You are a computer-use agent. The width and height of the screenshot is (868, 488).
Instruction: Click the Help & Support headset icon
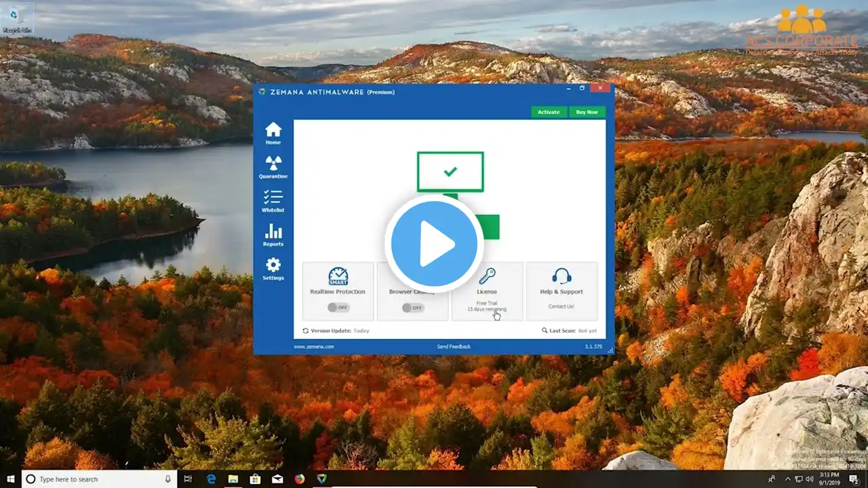561,276
